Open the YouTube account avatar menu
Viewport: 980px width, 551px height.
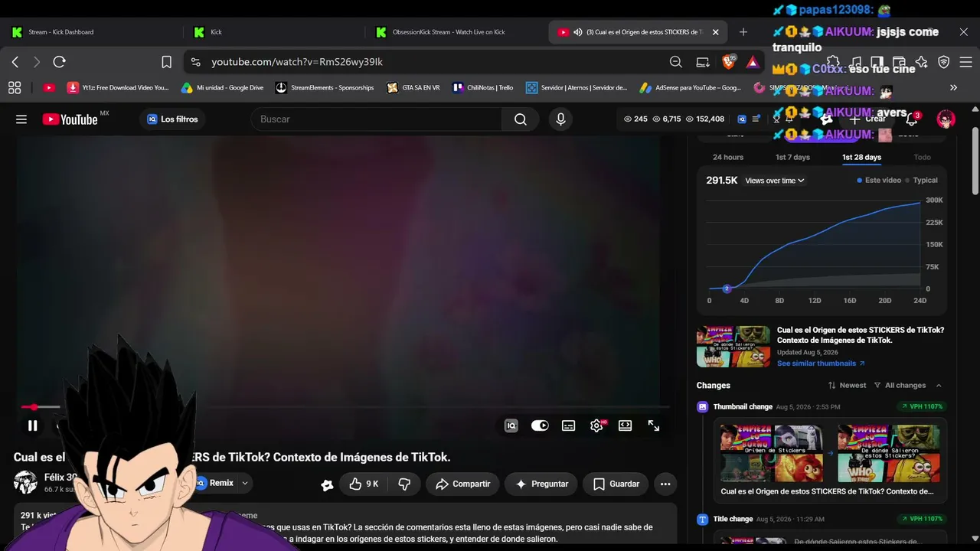pos(946,119)
